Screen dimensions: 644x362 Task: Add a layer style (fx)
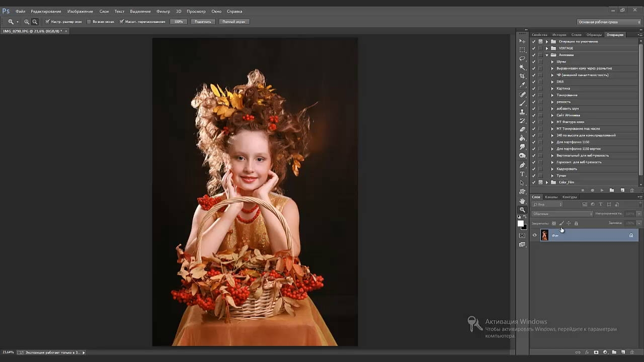587,352
